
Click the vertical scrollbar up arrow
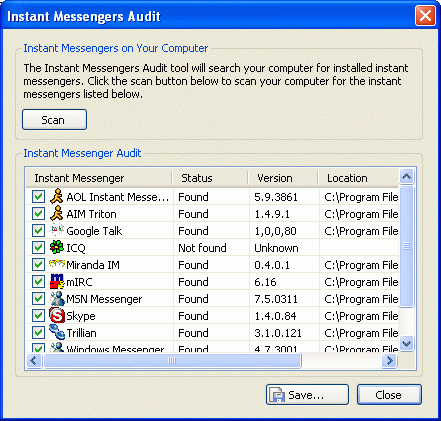pyautogui.click(x=406, y=177)
